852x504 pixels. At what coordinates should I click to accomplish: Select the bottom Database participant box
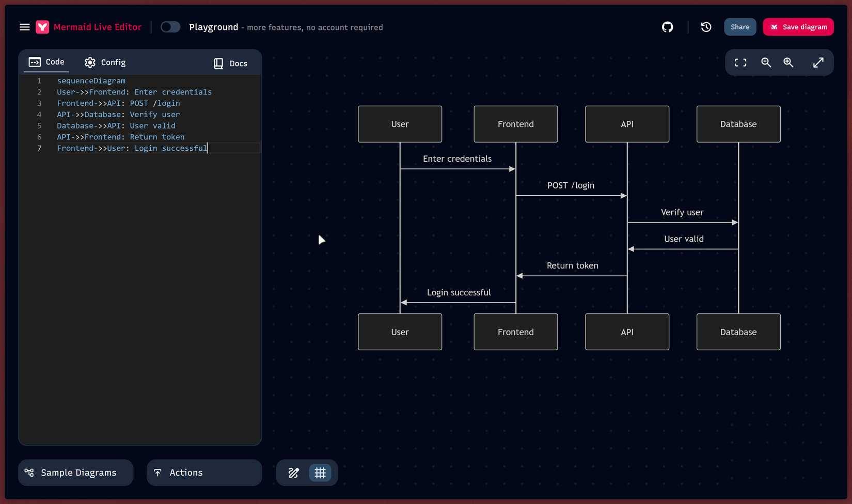738,332
